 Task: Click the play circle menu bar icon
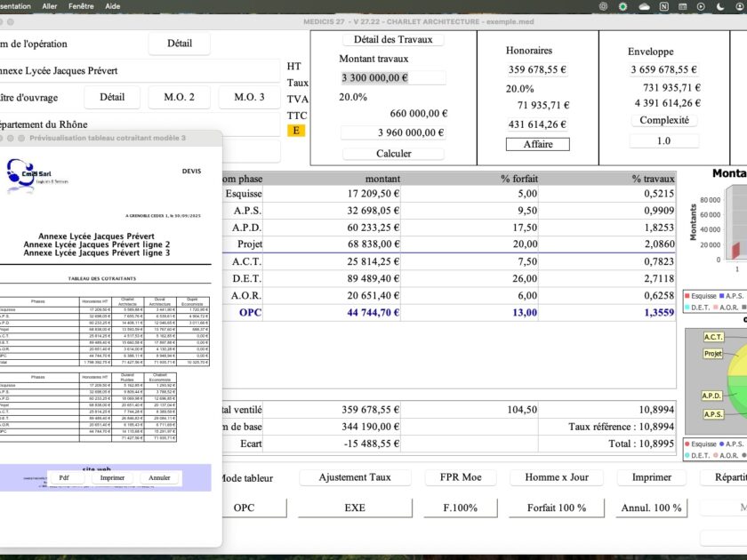[701, 7]
